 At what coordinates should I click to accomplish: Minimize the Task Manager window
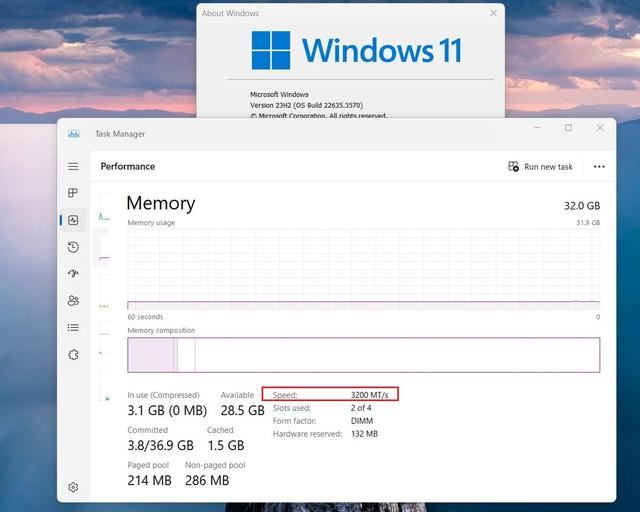[x=537, y=128]
